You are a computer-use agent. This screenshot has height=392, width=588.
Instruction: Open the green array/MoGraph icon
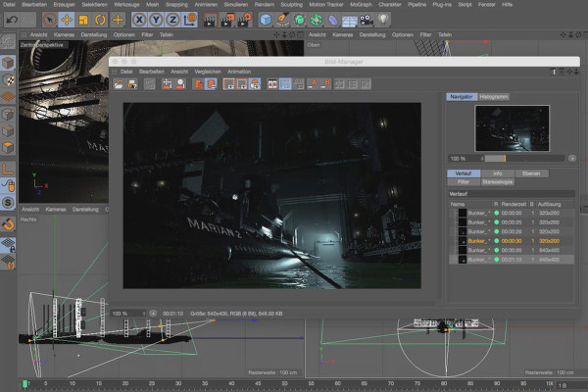point(317,20)
